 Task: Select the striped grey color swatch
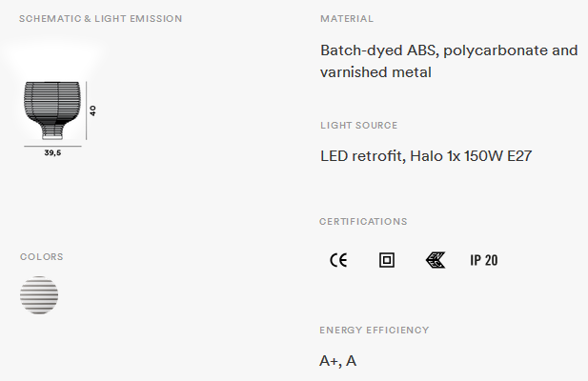[39, 295]
